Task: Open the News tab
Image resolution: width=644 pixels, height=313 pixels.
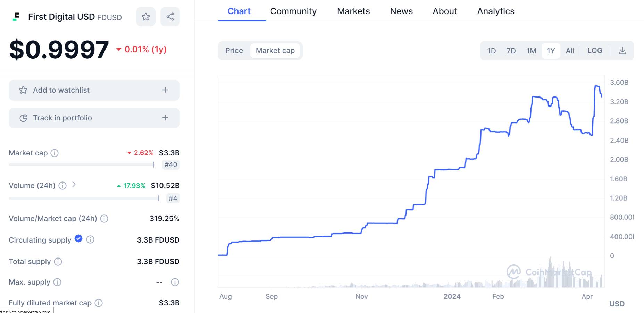Action: tap(401, 11)
